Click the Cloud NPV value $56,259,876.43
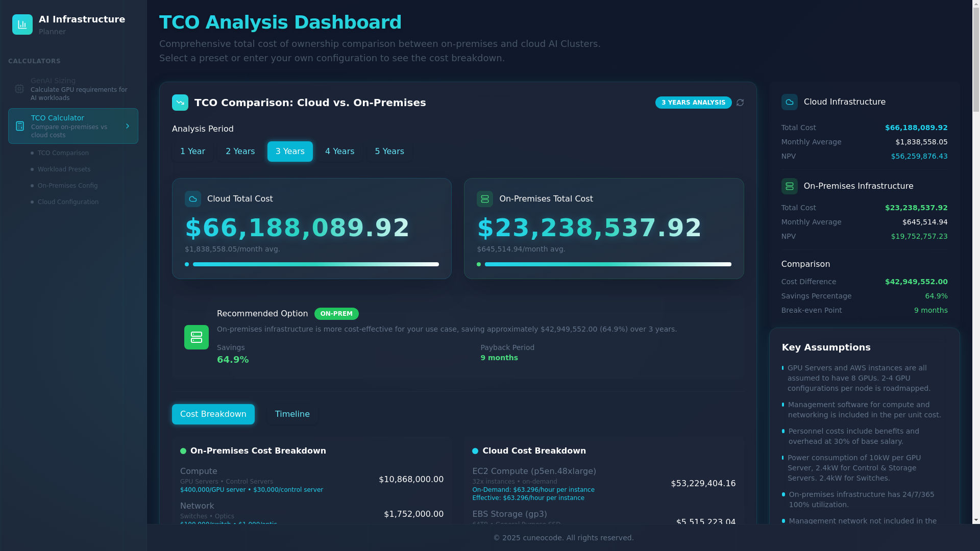 (x=919, y=156)
